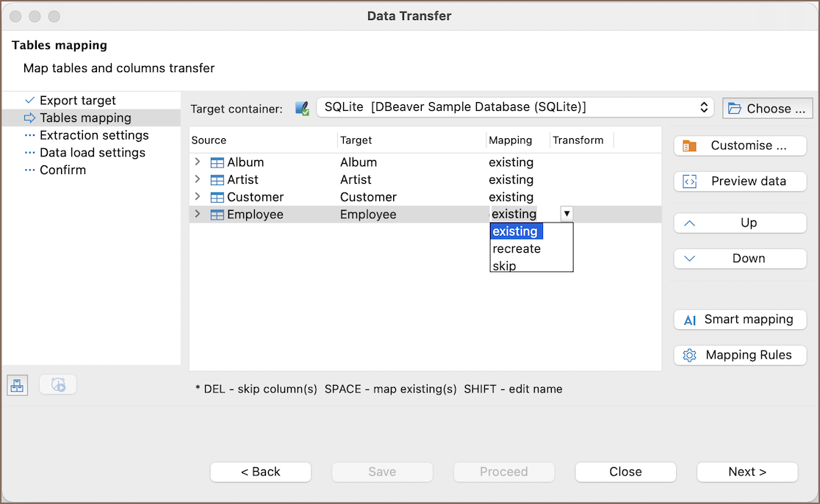Click the disabled scheduler icon button
The image size is (820, 504).
coord(58,384)
